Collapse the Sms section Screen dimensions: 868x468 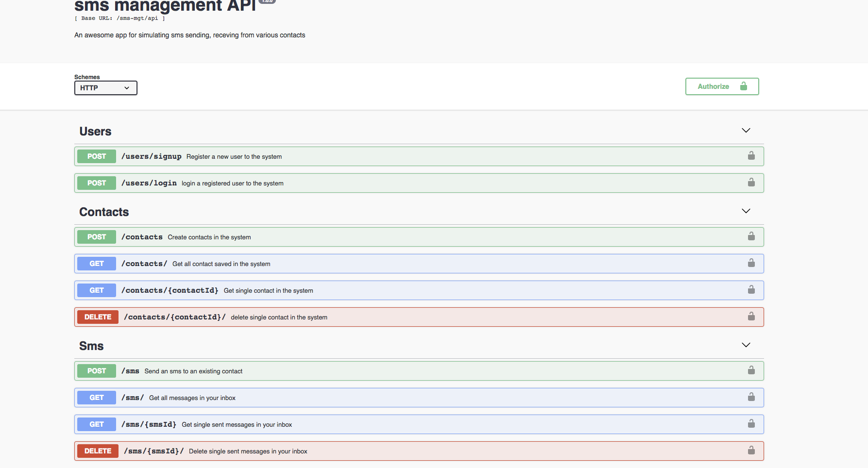point(745,345)
